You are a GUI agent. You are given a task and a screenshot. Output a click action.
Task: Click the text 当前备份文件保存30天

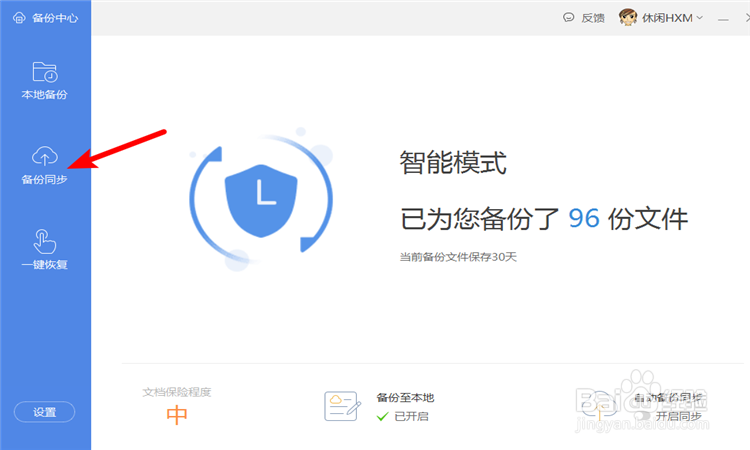[458, 257]
